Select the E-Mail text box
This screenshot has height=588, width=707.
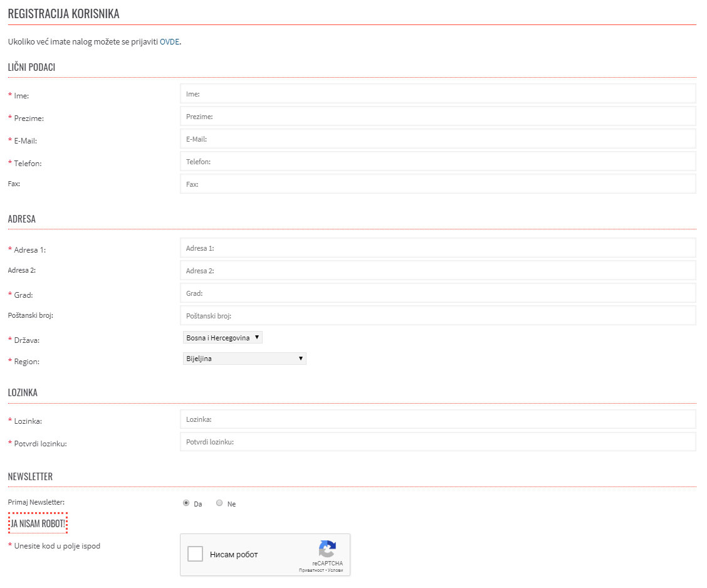[x=438, y=139]
